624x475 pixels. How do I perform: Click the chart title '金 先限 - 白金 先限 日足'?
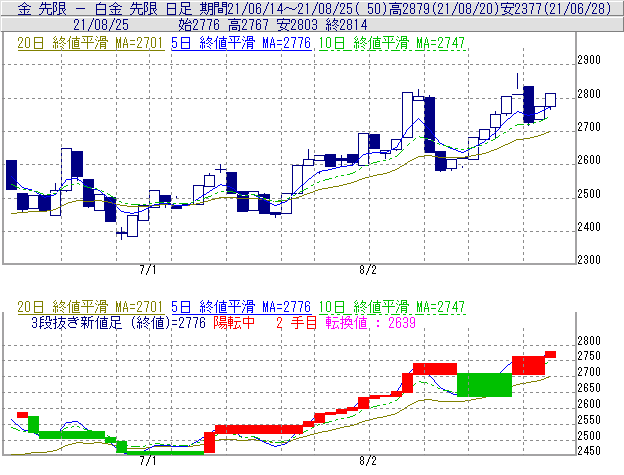click(x=105, y=8)
